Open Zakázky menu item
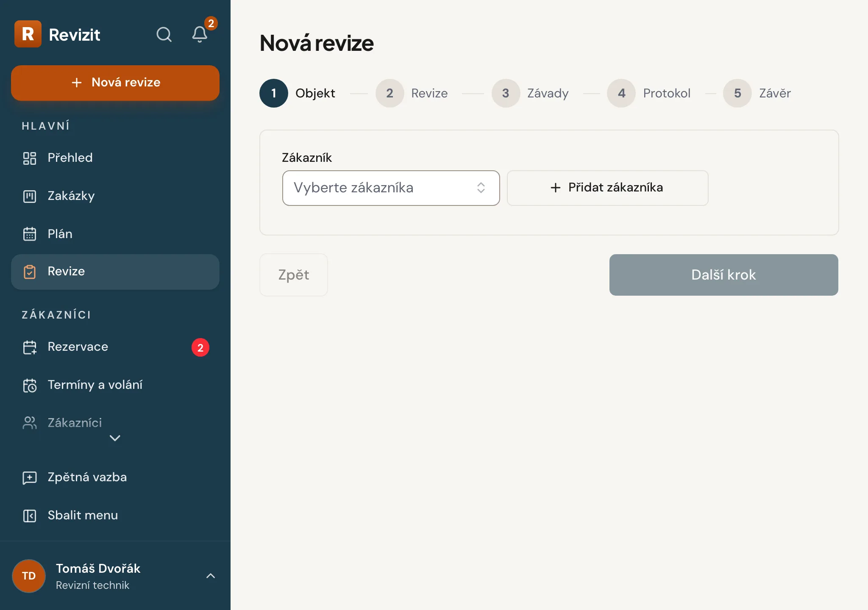This screenshot has width=868, height=610. tap(115, 196)
